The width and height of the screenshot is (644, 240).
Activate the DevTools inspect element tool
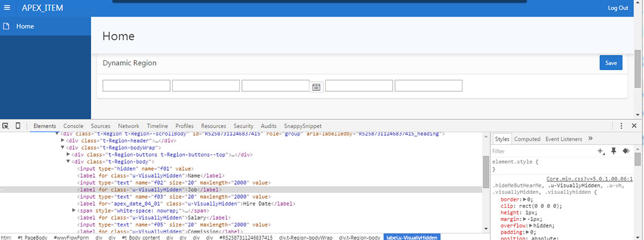(6, 126)
